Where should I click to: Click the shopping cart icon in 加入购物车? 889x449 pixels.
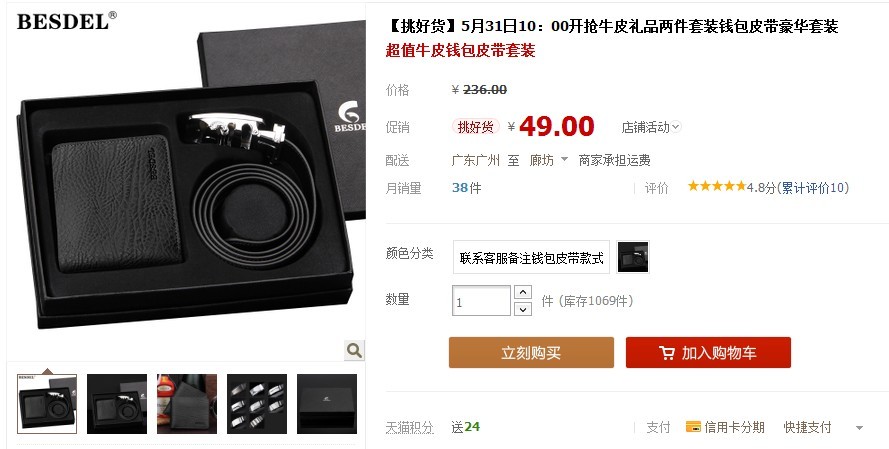click(x=667, y=353)
